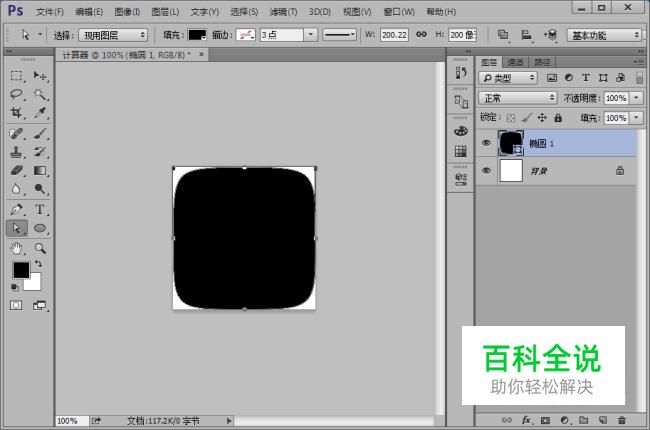
Task: Open the 滤镜(T) menu
Action: [x=284, y=12]
